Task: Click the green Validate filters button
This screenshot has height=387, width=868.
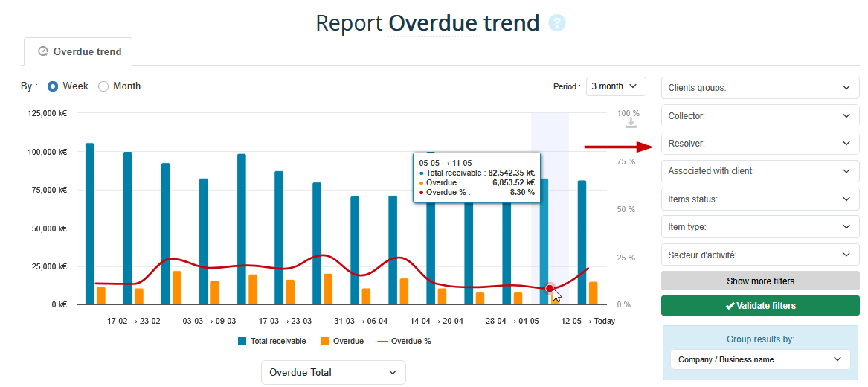Action: 759,306
